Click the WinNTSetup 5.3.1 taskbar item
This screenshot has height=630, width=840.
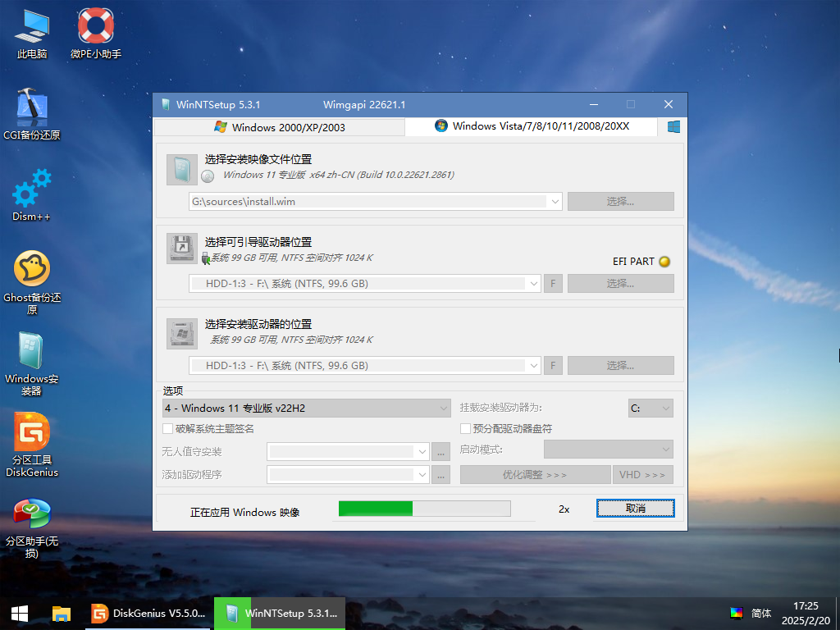[x=280, y=614]
